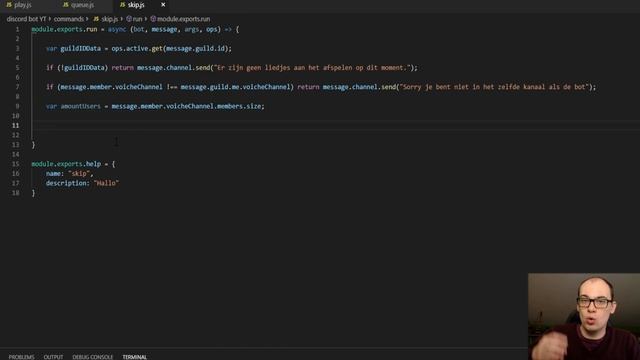
Task: Click the JS icon on skip.js tab
Action: pyautogui.click(x=122, y=5)
